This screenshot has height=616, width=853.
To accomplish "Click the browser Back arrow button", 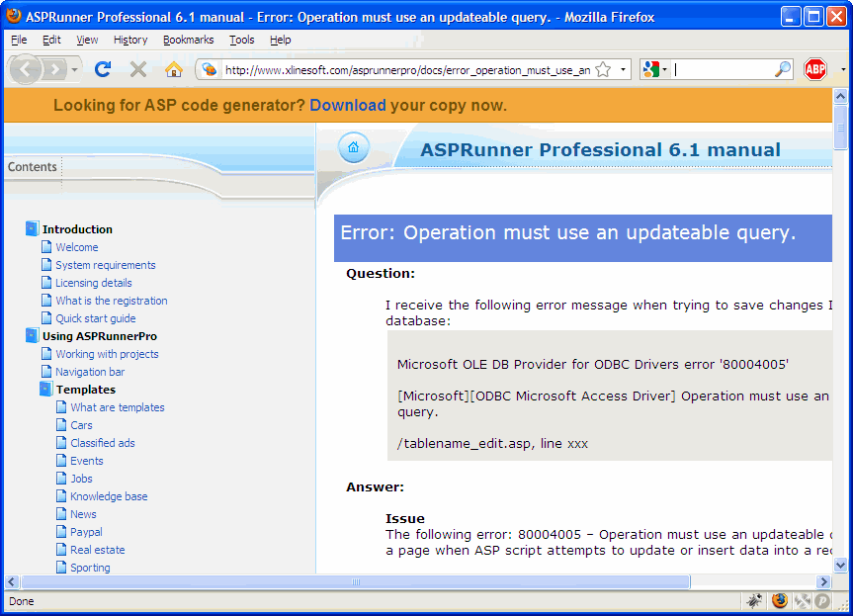I will (x=25, y=69).
